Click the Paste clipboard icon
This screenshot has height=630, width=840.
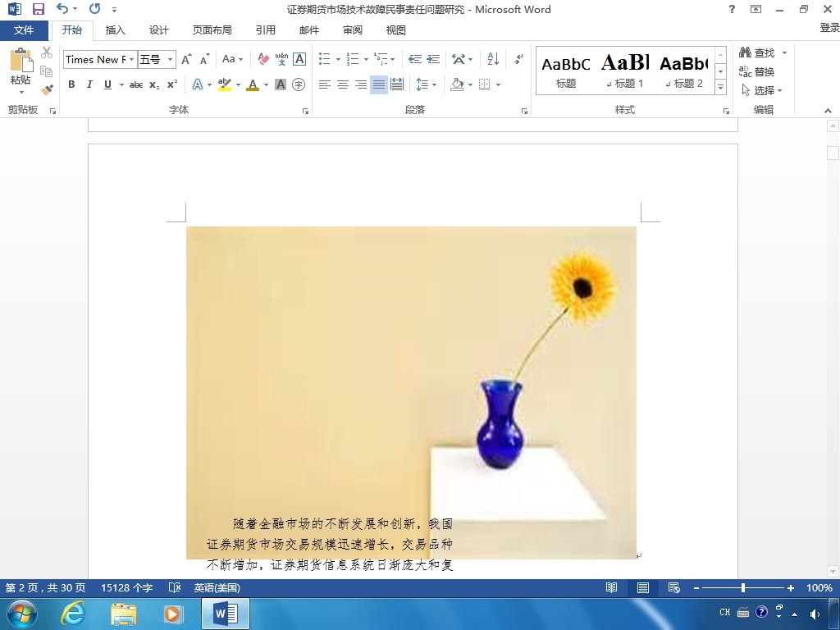click(21, 59)
